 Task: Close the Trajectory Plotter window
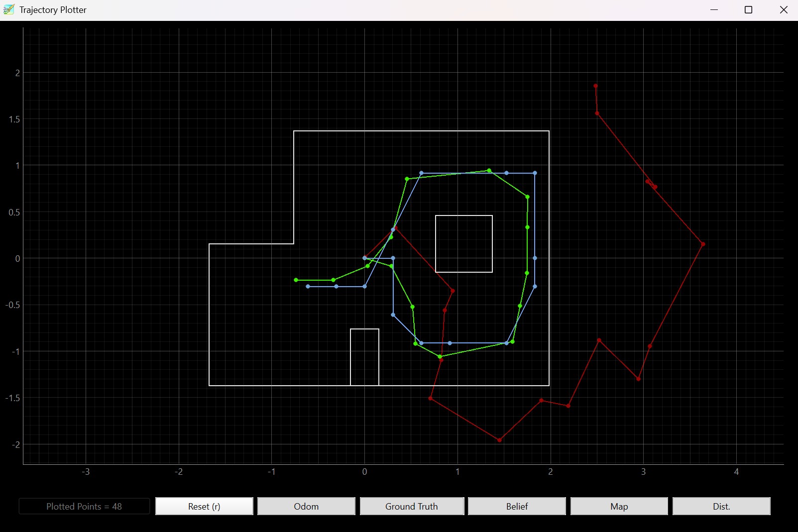[783, 10]
